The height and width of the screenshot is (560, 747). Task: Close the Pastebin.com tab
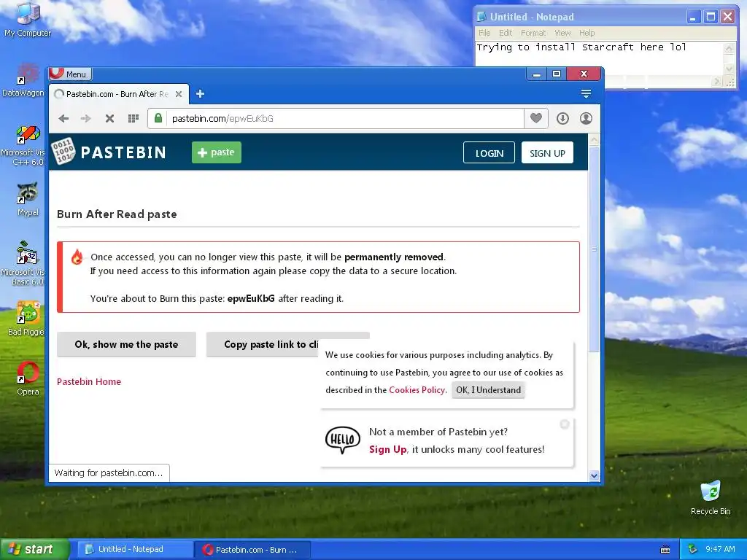179,94
